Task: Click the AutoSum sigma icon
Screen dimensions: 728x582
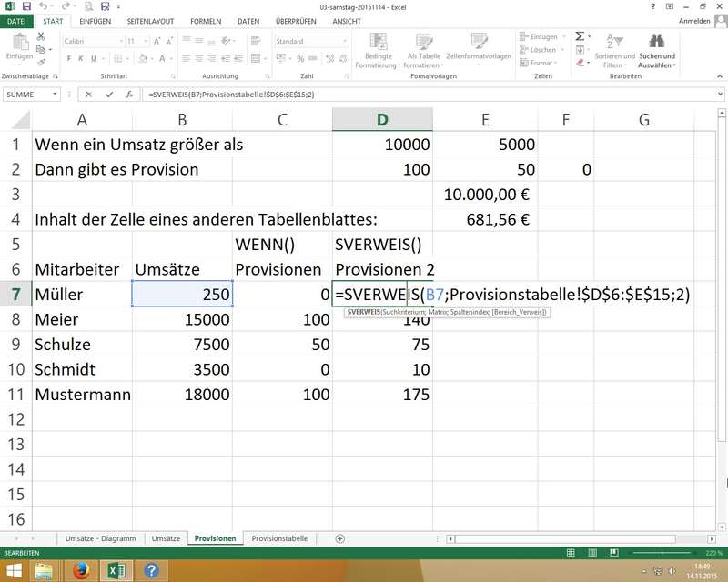Action: click(580, 36)
